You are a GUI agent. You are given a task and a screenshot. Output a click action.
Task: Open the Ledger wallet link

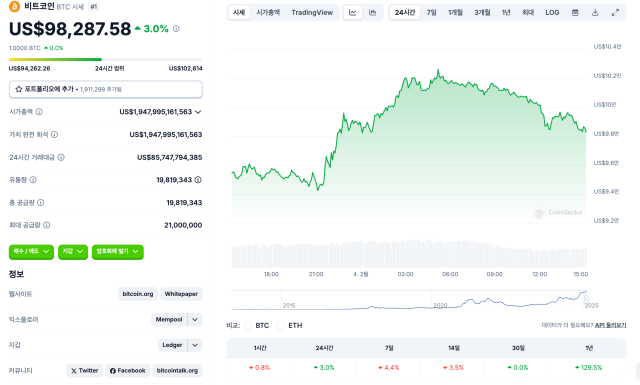click(x=172, y=345)
